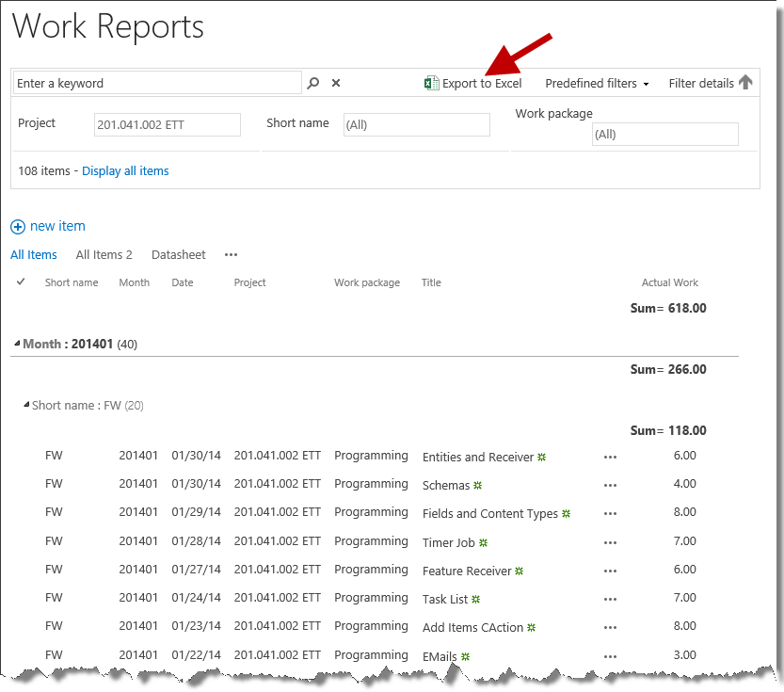
Task: Click the date 01/27/14 cell
Action: point(196,569)
